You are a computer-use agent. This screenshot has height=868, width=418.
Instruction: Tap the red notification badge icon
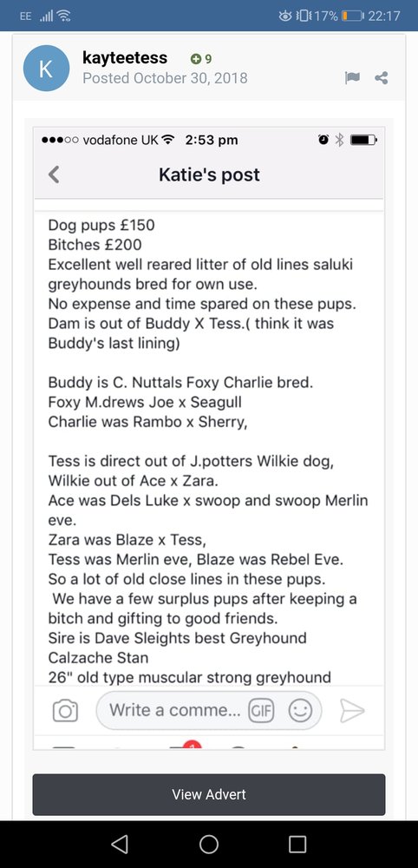coord(191,745)
